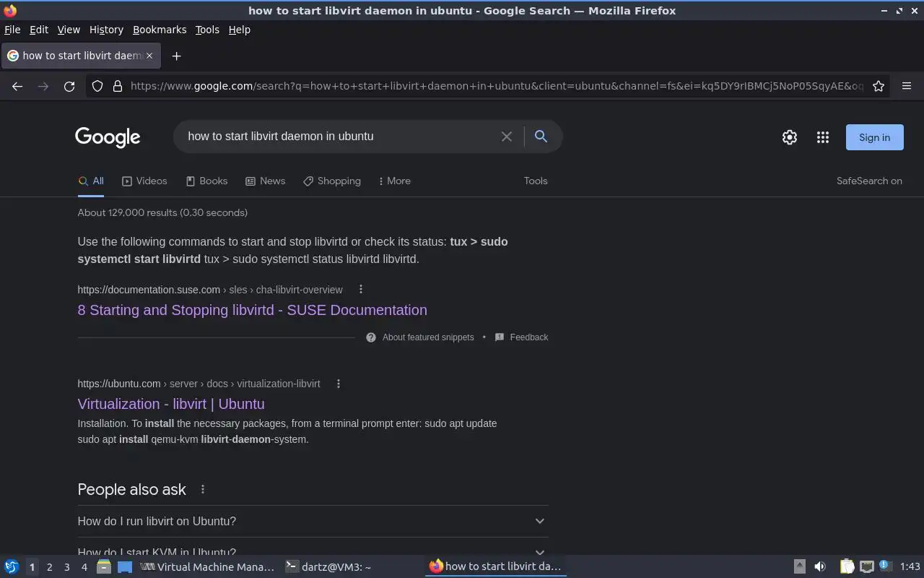
Task: Switch to workspace 2
Action: coord(50,567)
